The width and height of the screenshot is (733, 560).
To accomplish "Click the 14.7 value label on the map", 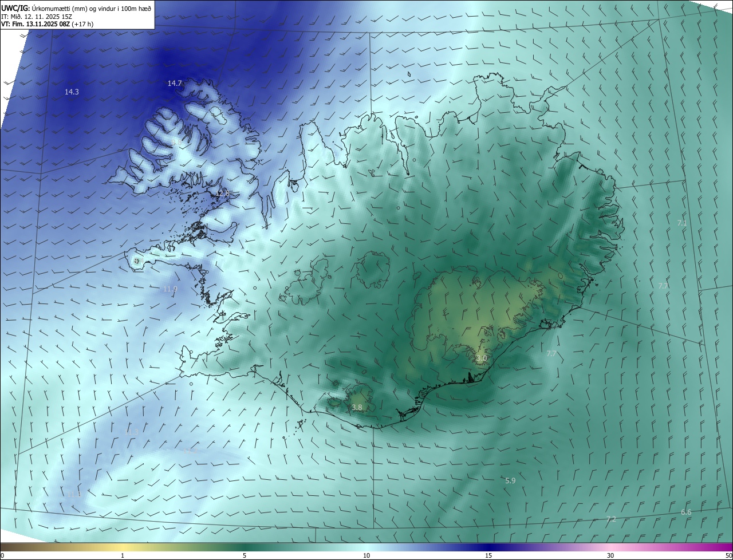I will coord(175,83).
